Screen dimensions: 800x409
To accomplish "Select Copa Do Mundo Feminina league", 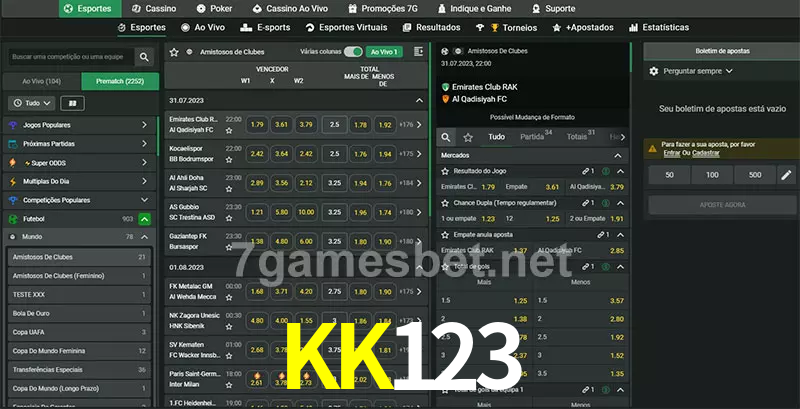I will click(x=79, y=351).
